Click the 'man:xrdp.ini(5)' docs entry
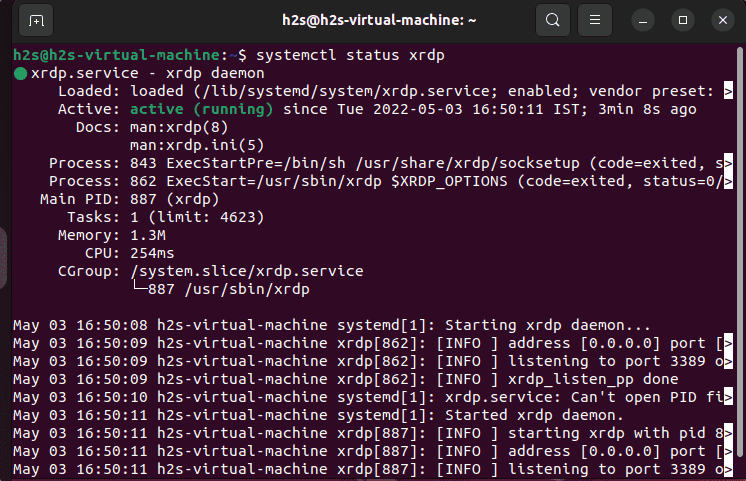This screenshot has width=746, height=481. (197, 146)
